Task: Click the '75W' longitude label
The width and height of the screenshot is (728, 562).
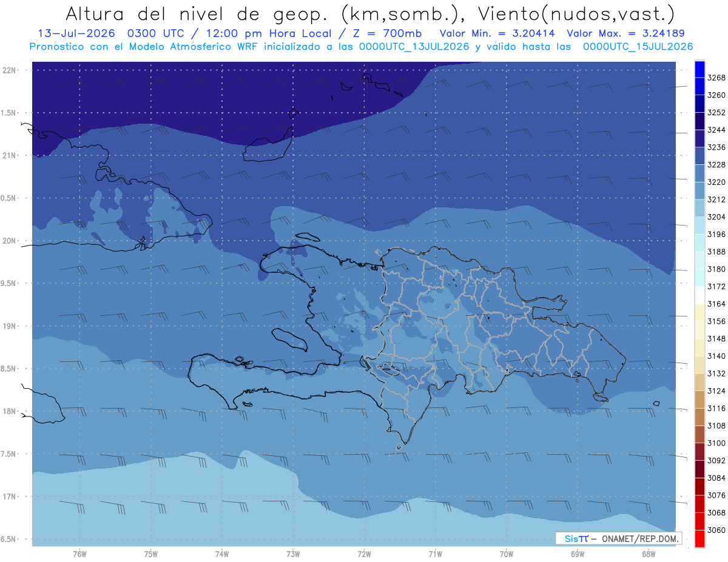Action: [151, 554]
